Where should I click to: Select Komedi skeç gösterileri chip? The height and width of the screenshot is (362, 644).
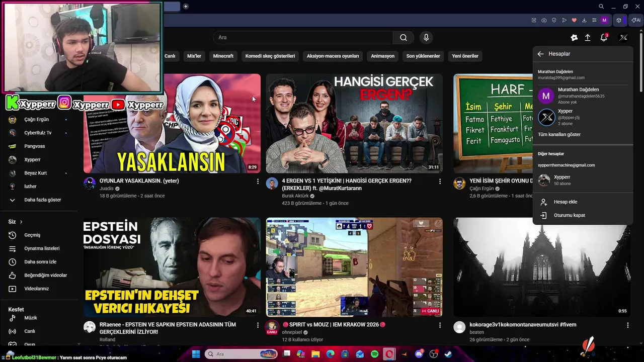click(270, 56)
